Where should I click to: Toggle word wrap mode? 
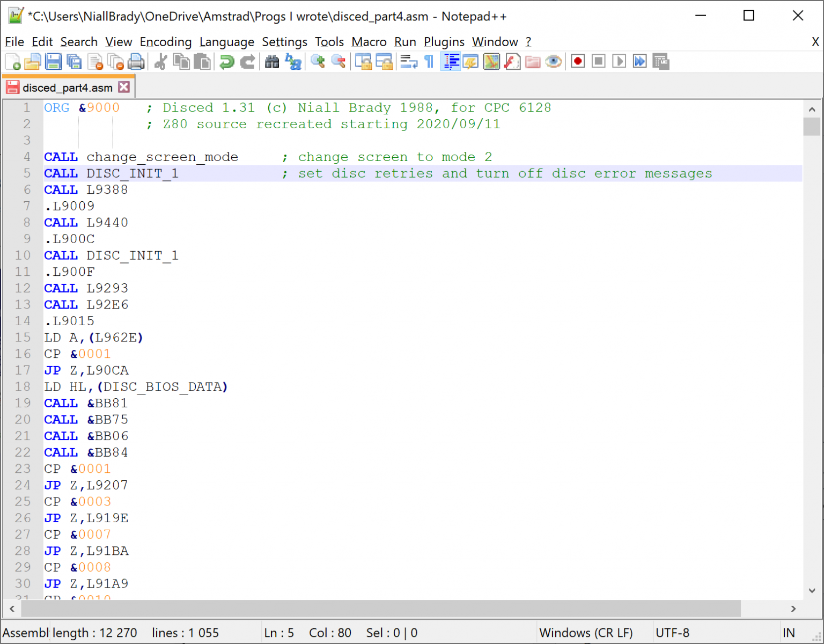[408, 61]
